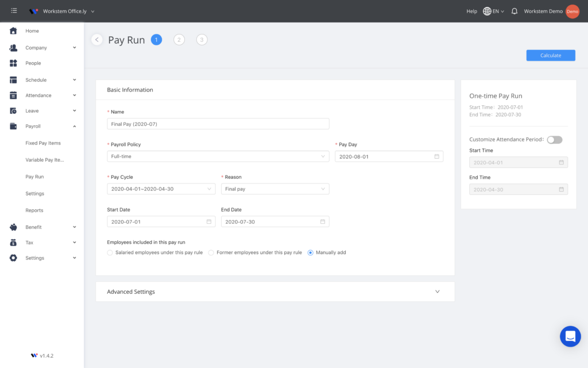Open the Reason dropdown showing Final pay
This screenshot has width=588, height=368.
(x=274, y=189)
